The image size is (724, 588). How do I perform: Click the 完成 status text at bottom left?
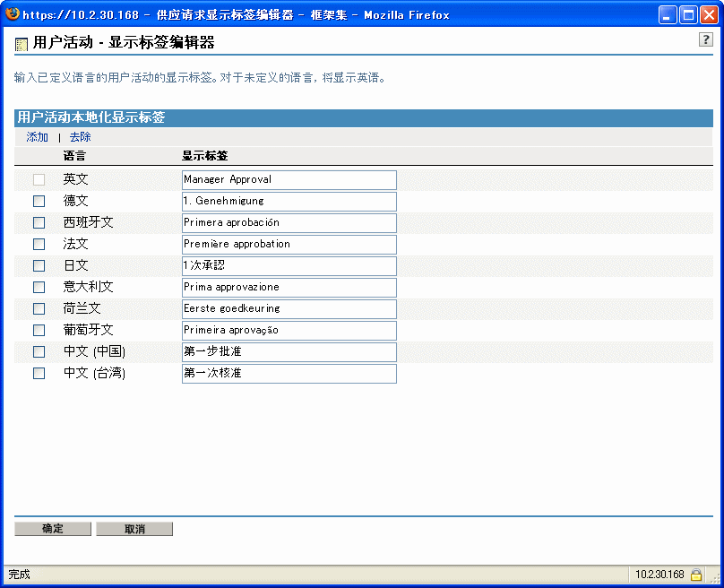coord(21,575)
